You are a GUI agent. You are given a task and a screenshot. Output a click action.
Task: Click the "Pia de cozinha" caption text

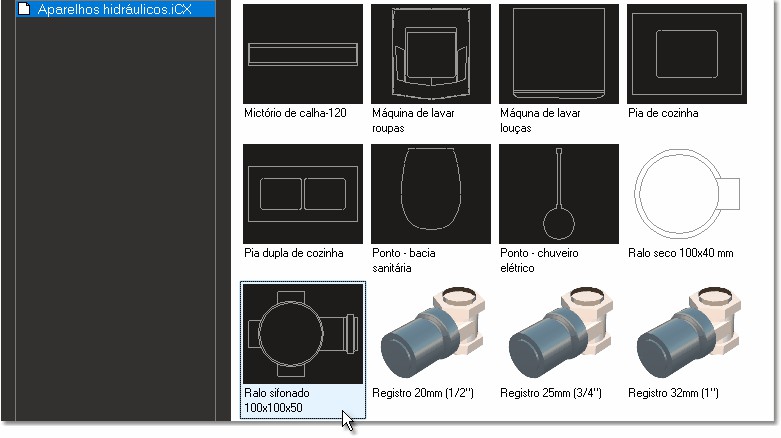[x=663, y=113]
